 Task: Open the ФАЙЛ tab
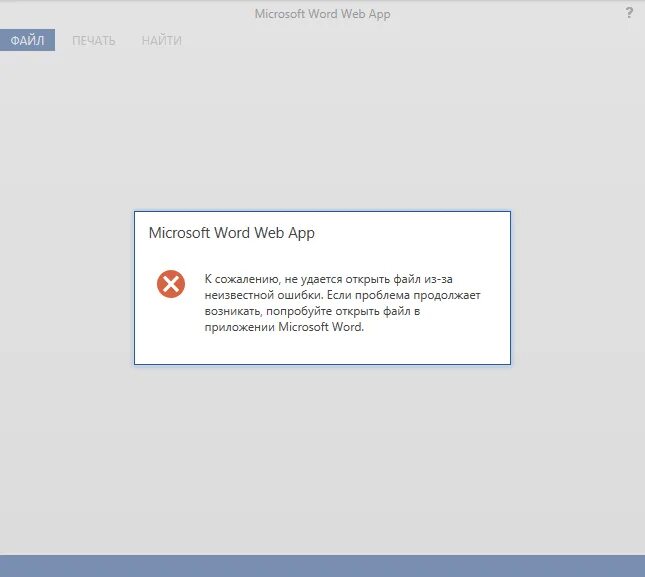27,40
